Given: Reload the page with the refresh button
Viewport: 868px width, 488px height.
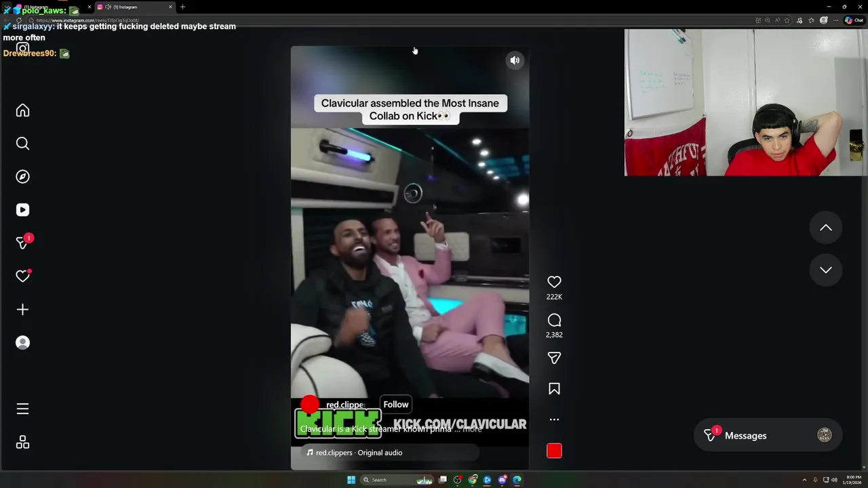Looking at the screenshot, I should [18, 20].
